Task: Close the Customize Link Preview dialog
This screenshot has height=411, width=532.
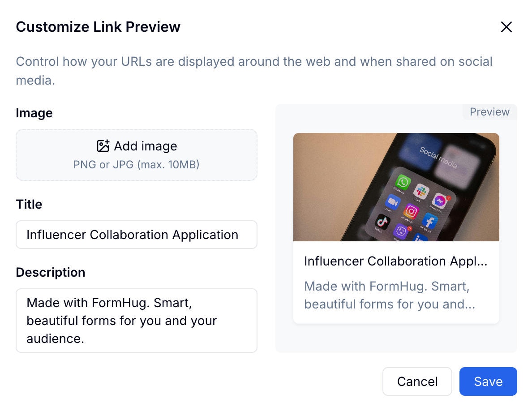Action: (x=506, y=27)
